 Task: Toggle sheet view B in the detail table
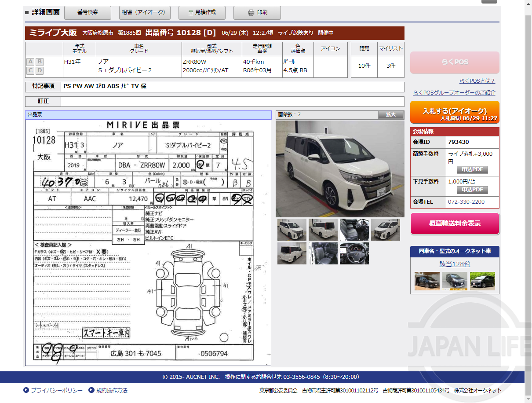[39, 62]
